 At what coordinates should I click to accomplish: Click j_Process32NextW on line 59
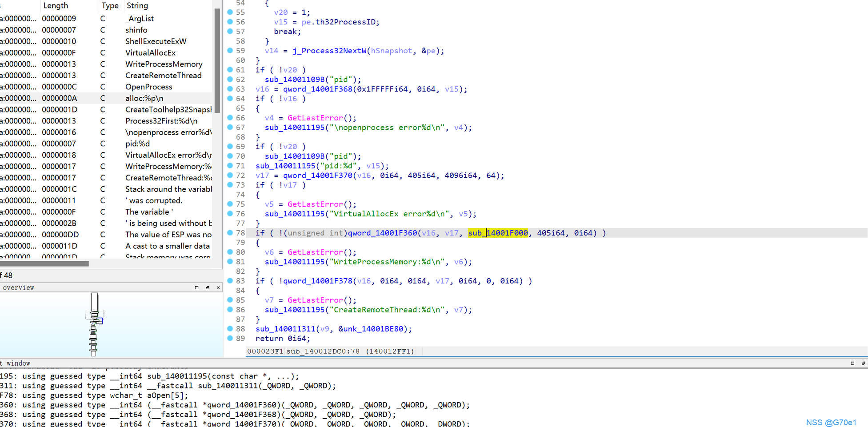(x=330, y=51)
